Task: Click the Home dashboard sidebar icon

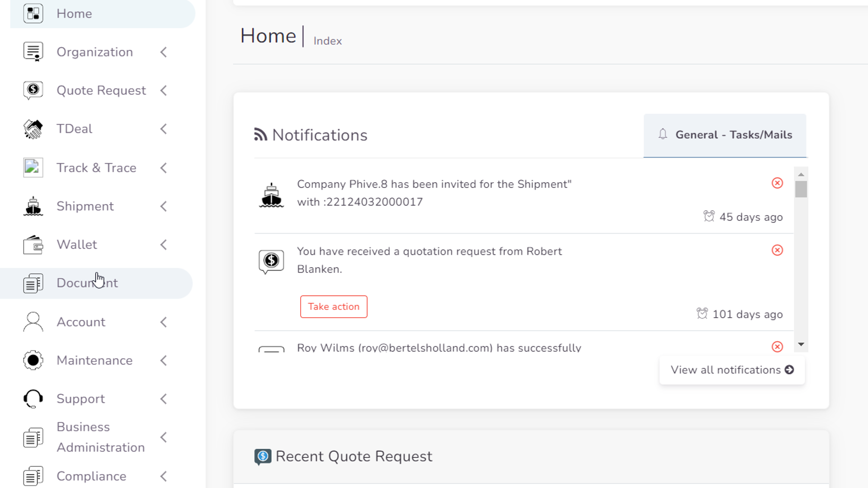Action: (x=33, y=14)
